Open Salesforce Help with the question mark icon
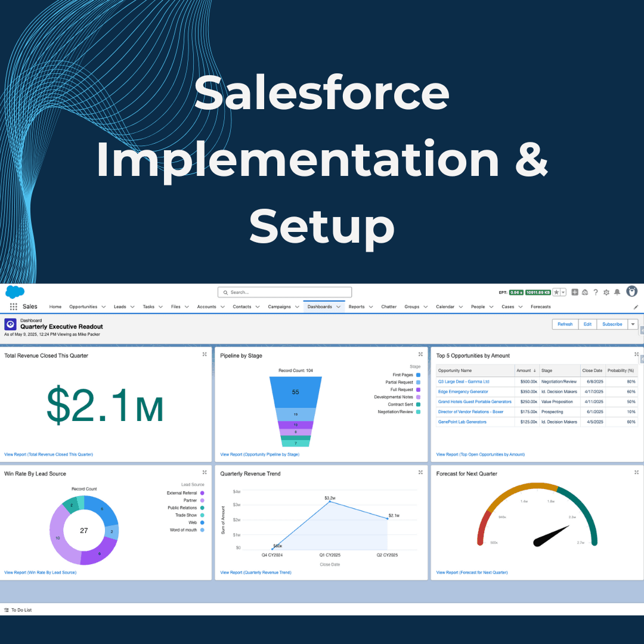Image resolution: width=644 pixels, height=644 pixels. coord(595,292)
